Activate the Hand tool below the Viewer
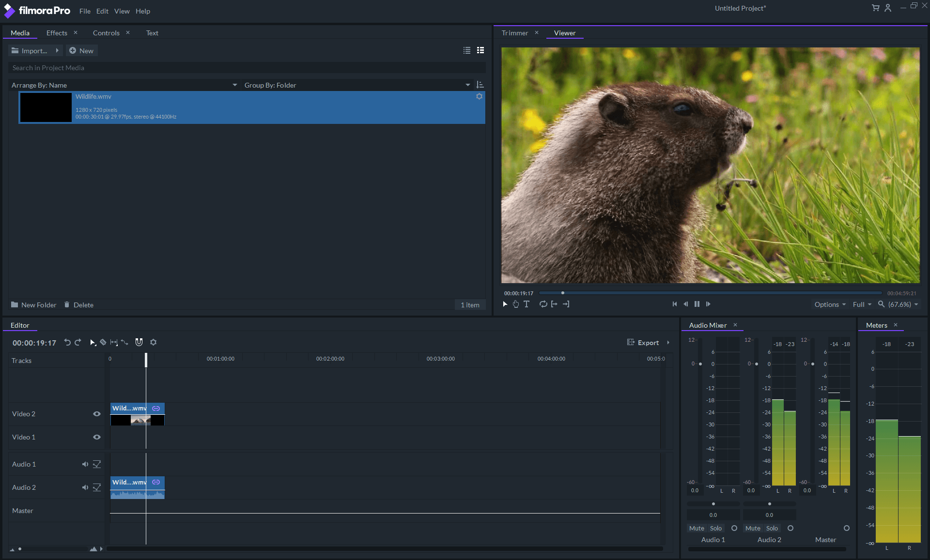The image size is (930, 560). coord(515,304)
